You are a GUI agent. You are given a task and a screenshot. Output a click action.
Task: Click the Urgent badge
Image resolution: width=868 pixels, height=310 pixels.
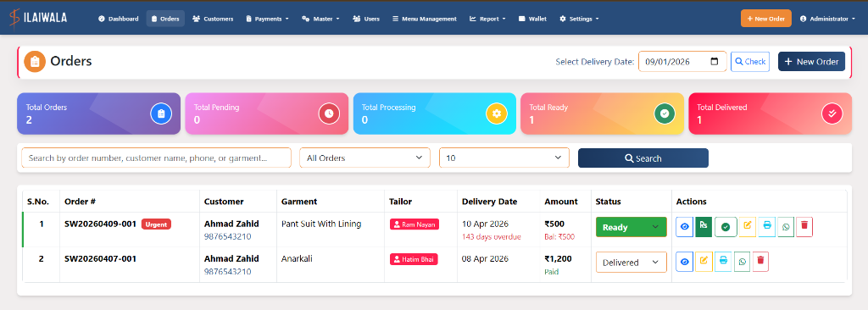pos(156,224)
